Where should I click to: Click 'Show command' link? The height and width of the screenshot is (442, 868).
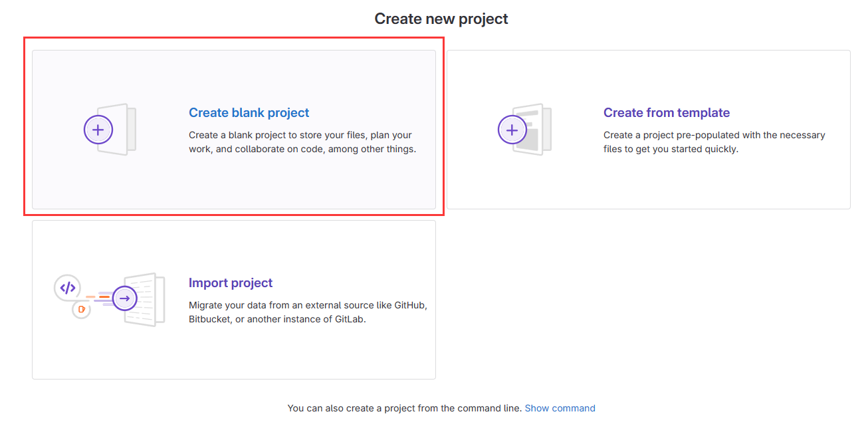pos(560,408)
